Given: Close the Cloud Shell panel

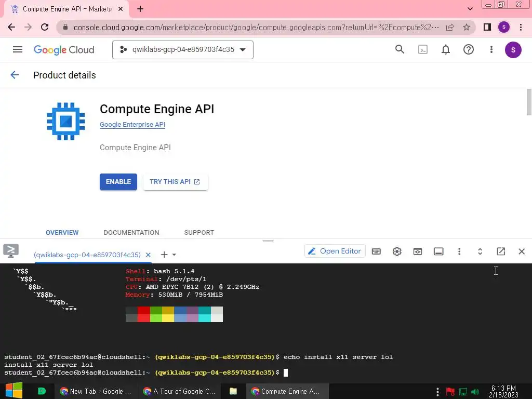Looking at the screenshot, I should tap(522, 251).
